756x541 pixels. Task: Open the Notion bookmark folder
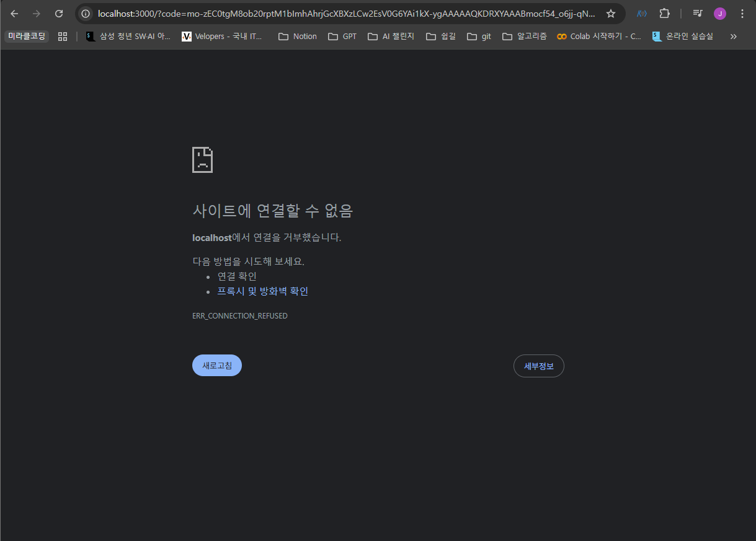(x=298, y=37)
